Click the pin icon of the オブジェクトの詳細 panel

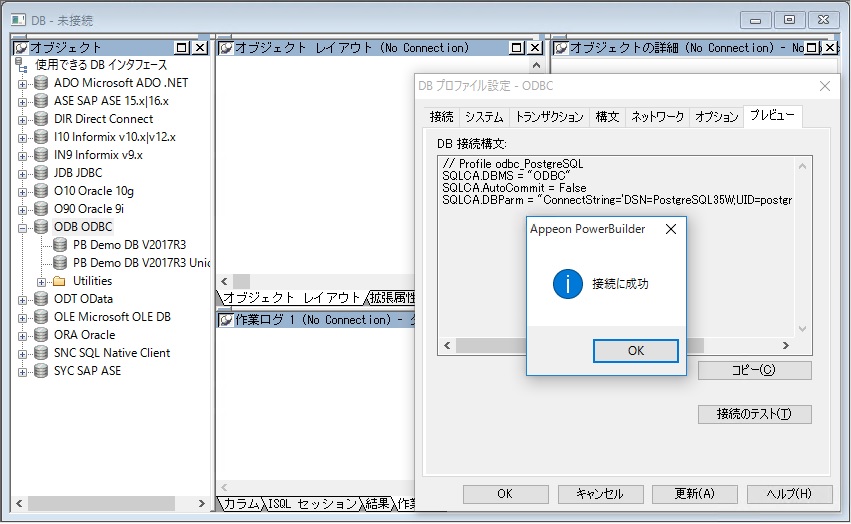pos(561,48)
